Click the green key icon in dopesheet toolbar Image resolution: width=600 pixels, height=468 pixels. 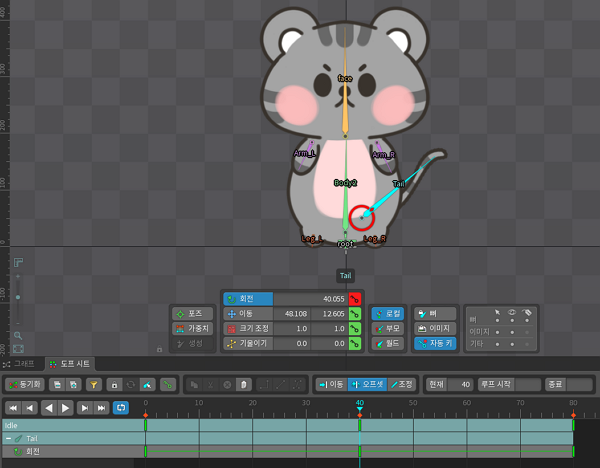[168, 385]
